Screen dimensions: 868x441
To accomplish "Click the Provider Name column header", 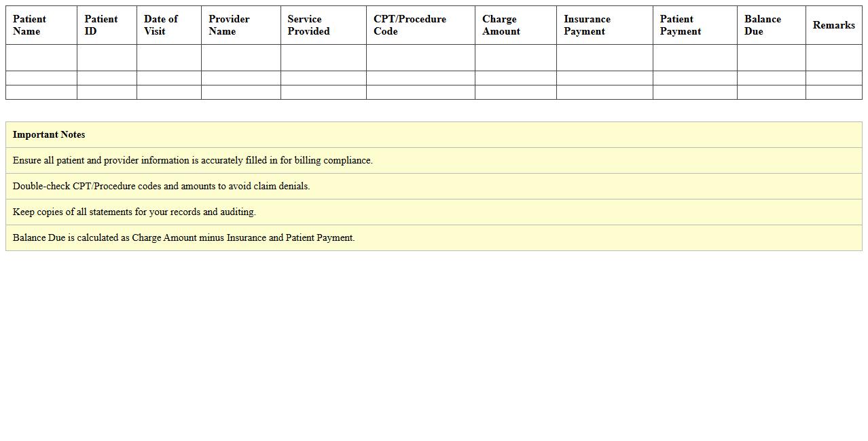I will click(x=240, y=25).
